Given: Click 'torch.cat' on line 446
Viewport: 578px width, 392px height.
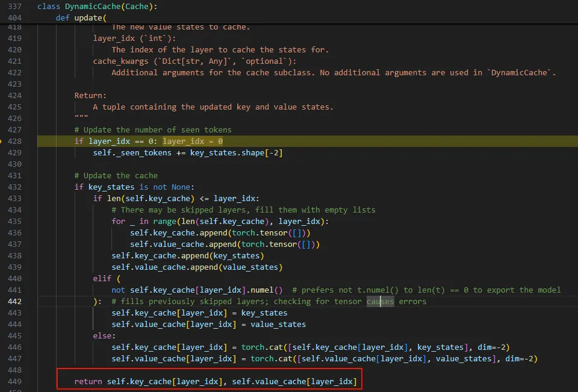Looking at the screenshot, I should [262, 347].
